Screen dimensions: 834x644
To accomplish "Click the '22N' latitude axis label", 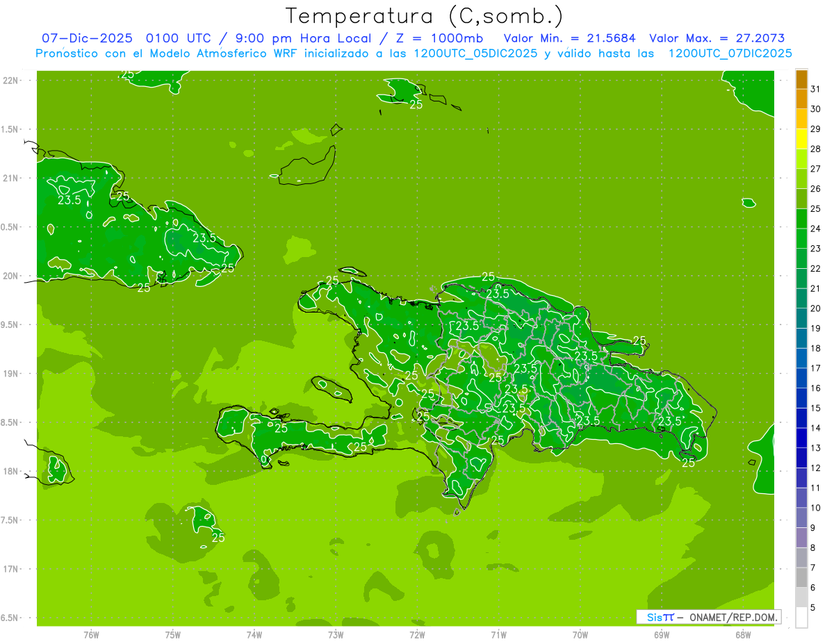I will pos(10,81).
